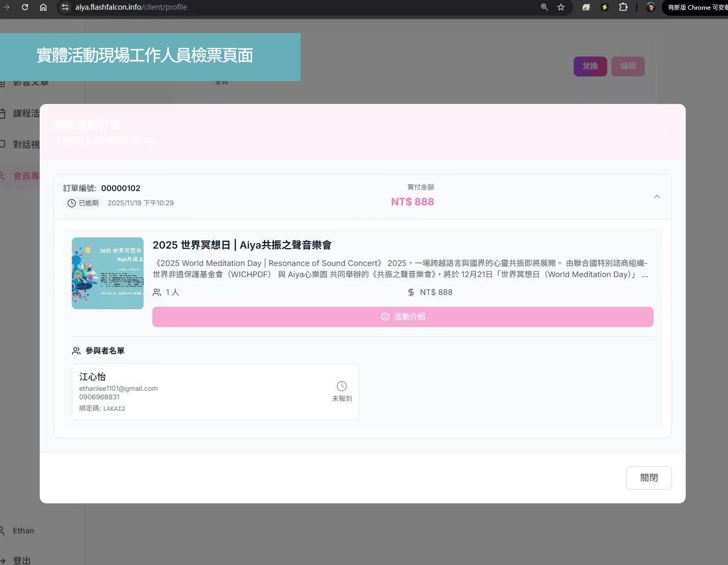This screenshot has height=565, width=728.
Task: Select the 會員專區 sidebar item
Action: click(25, 176)
